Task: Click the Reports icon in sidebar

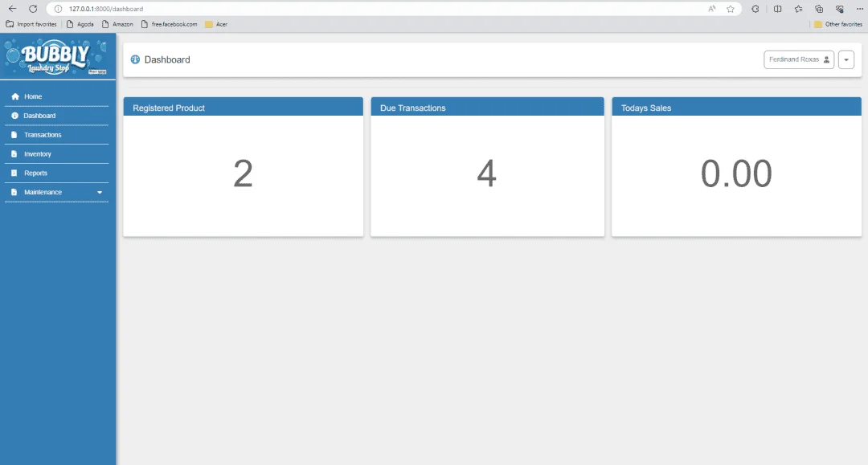Action: click(x=14, y=173)
